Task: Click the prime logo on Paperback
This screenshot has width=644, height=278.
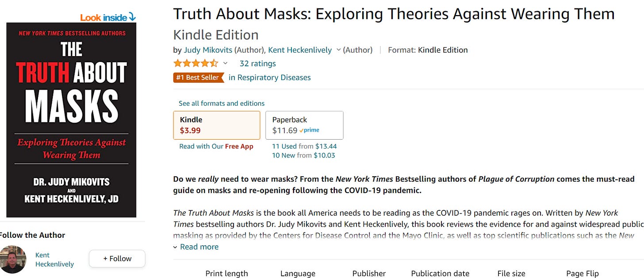Action: pos(309,130)
